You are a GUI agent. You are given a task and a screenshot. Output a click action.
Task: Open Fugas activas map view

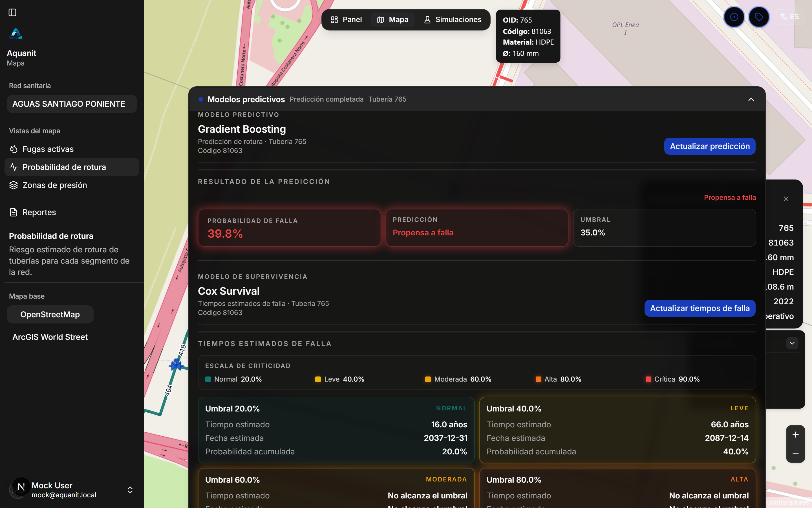[x=72, y=149]
